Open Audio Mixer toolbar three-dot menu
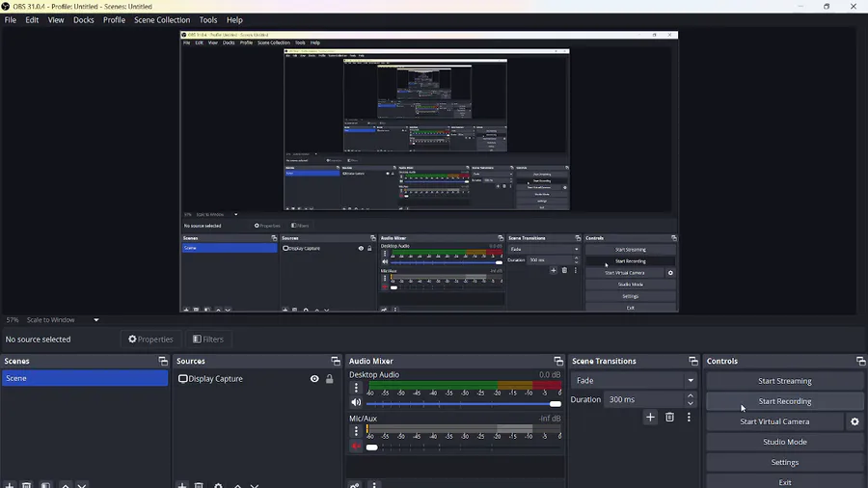The width and height of the screenshot is (868, 488). pos(374,485)
